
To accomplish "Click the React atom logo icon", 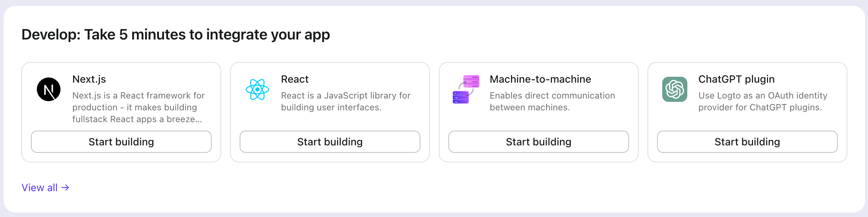I will tap(257, 89).
